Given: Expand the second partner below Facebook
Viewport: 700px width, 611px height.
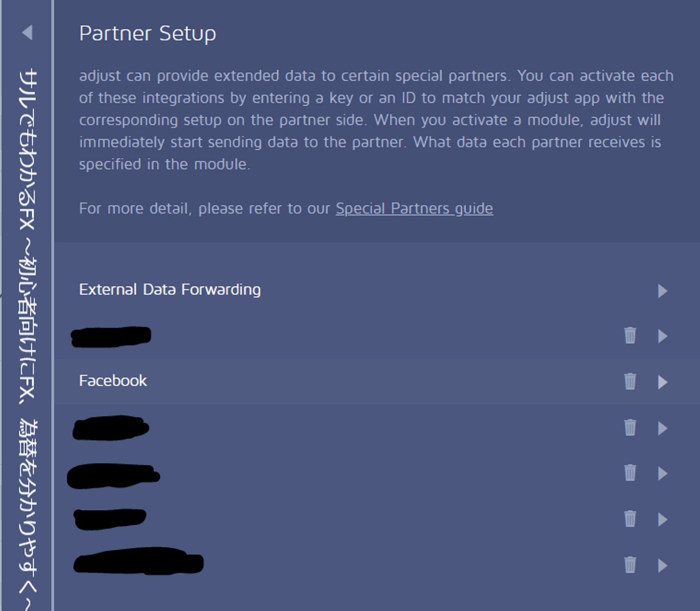Looking at the screenshot, I should tap(662, 473).
